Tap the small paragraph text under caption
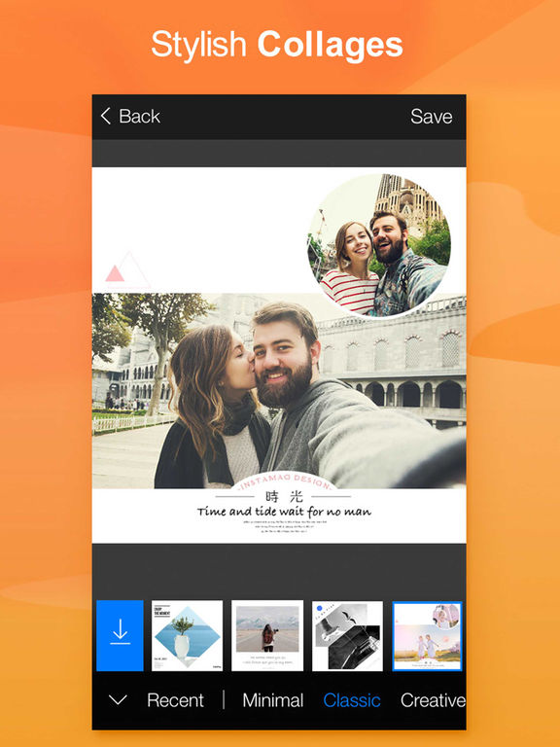The width and height of the screenshot is (560, 747). 284,526
